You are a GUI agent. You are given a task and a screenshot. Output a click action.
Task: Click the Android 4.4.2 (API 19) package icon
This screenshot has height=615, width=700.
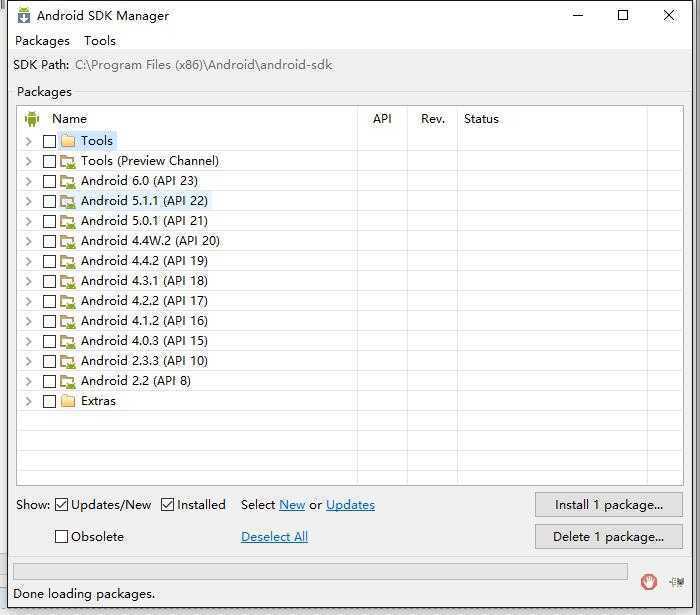[68, 261]
